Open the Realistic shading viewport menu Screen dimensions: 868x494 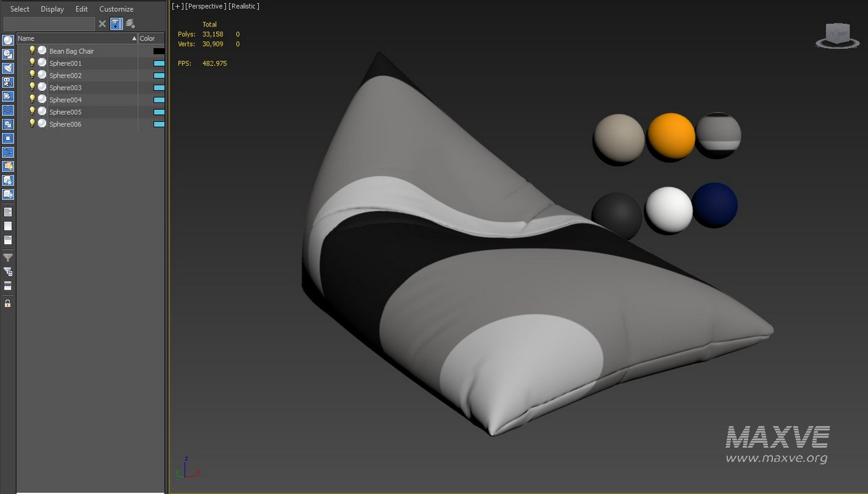(244, 6)
